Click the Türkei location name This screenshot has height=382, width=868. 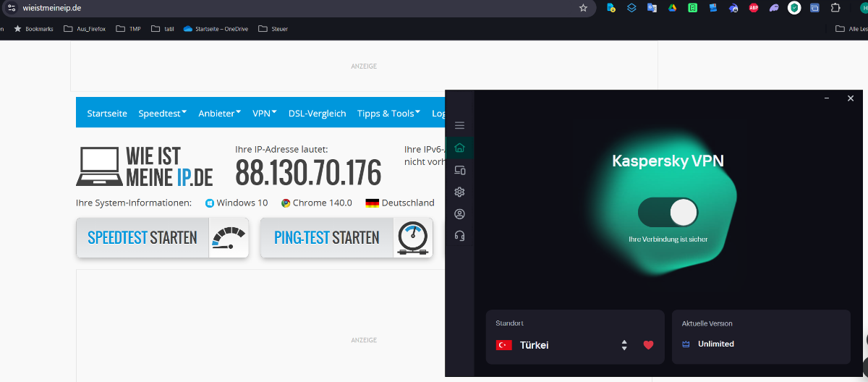click(535, 345)
